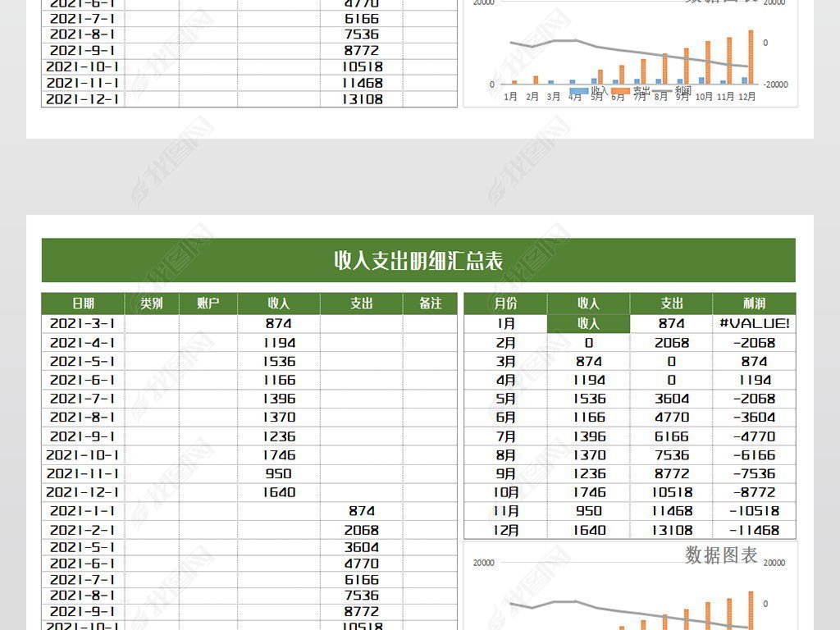Viewport: 840px width, 630px height.
Task: Select the 2月 label in summary table
Action: pos(505,343)
